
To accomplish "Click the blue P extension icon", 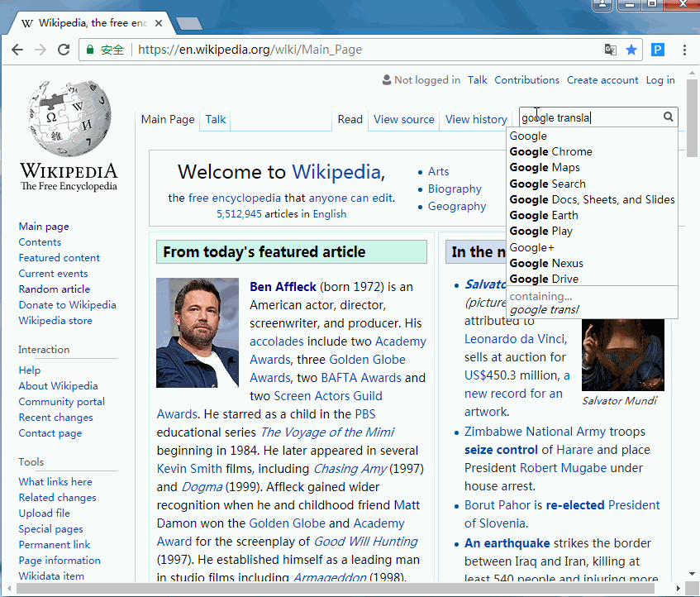I will [x=658, y=50].
